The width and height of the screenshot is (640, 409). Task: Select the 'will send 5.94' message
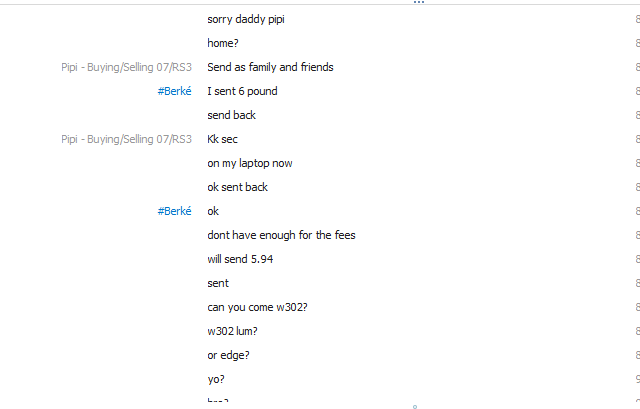pos(240,259)
